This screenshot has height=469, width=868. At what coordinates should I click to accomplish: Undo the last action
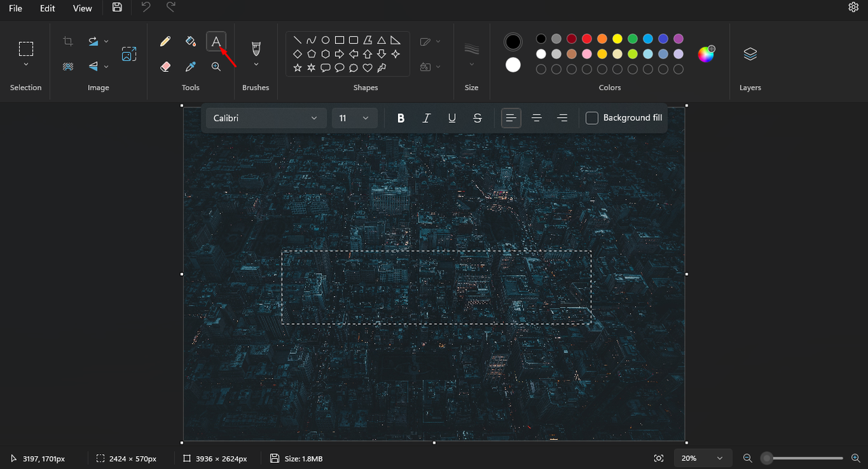[x=146, y=7]
